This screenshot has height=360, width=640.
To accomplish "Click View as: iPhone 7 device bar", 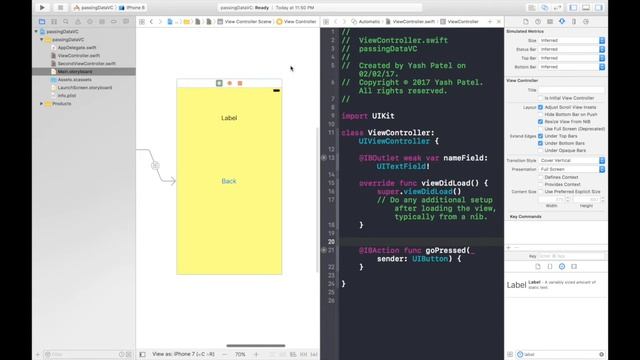I will pos(183,354).
